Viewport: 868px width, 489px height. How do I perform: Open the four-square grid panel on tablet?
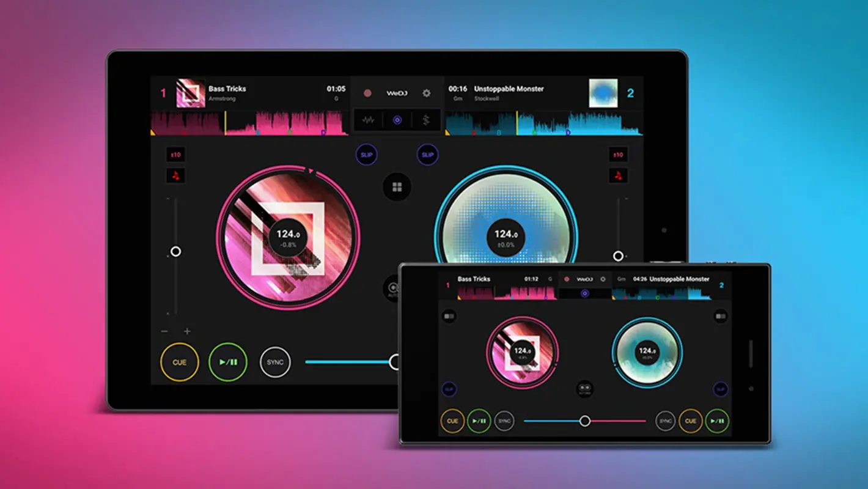coord(397,187)
